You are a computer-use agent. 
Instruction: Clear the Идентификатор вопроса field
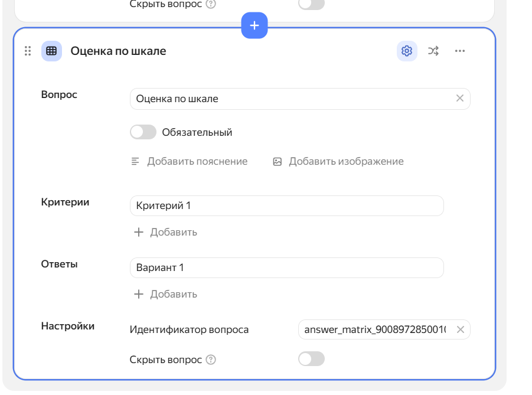[x=460, y=329]
